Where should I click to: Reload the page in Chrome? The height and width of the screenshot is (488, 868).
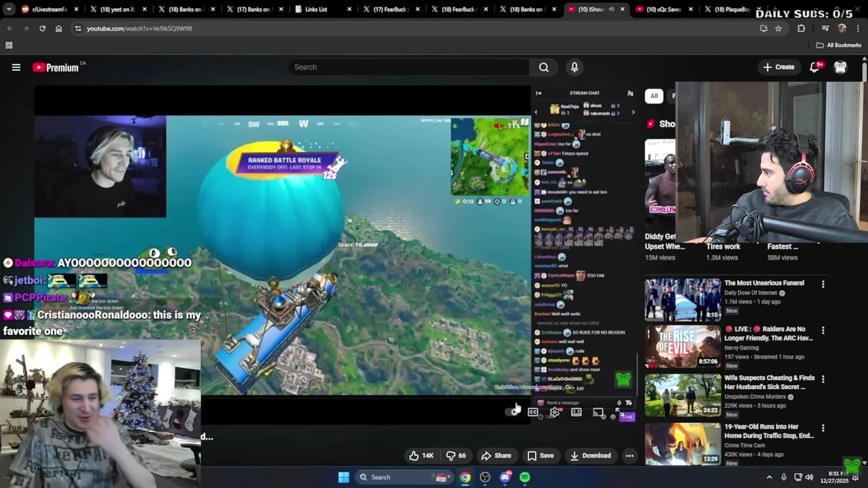42,28
